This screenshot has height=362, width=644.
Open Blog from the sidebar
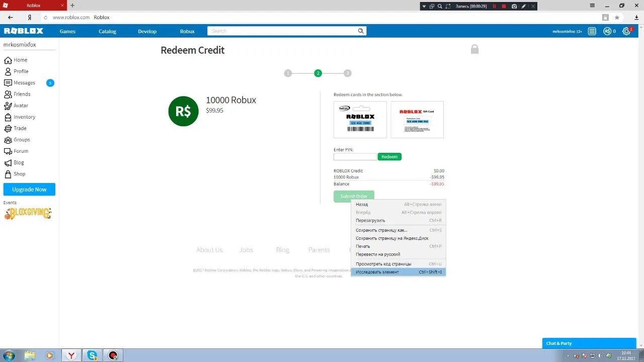tap(19, 163)
